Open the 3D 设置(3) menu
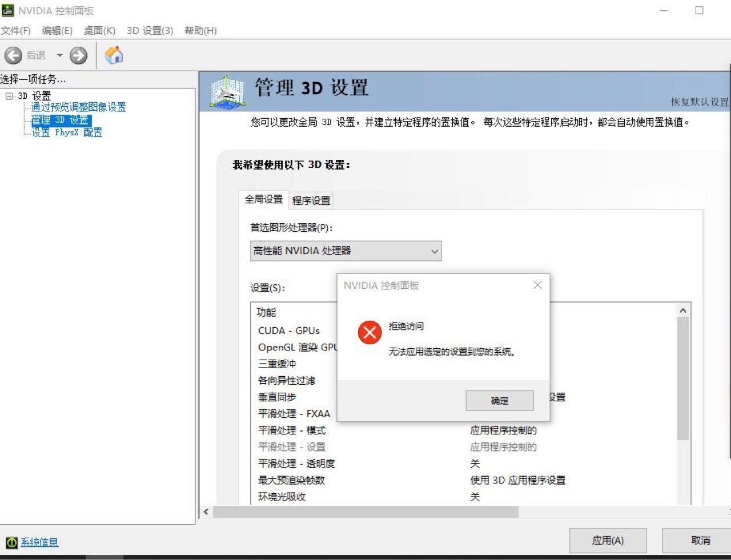The width and height of the screenshot is (731, 560). point(150,30)
